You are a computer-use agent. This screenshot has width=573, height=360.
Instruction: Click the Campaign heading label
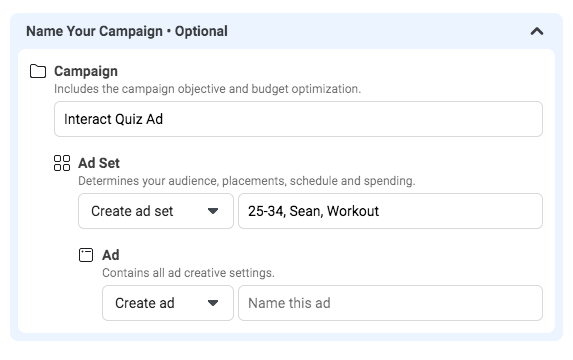coord(86,71)
